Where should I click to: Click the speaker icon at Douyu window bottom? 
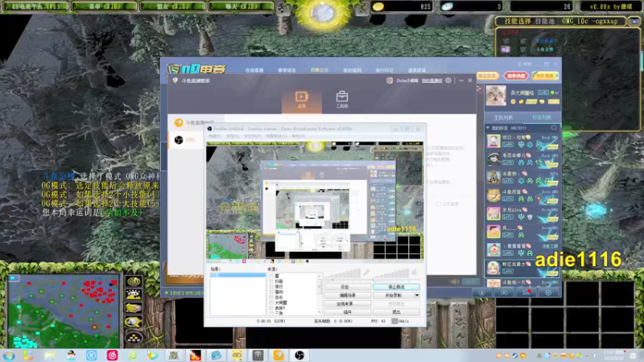click(x=455, y=282)
